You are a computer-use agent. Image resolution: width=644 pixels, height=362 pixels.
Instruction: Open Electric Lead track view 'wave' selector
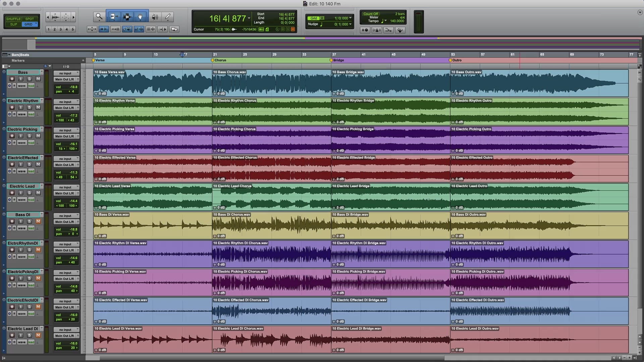[21, 200]
